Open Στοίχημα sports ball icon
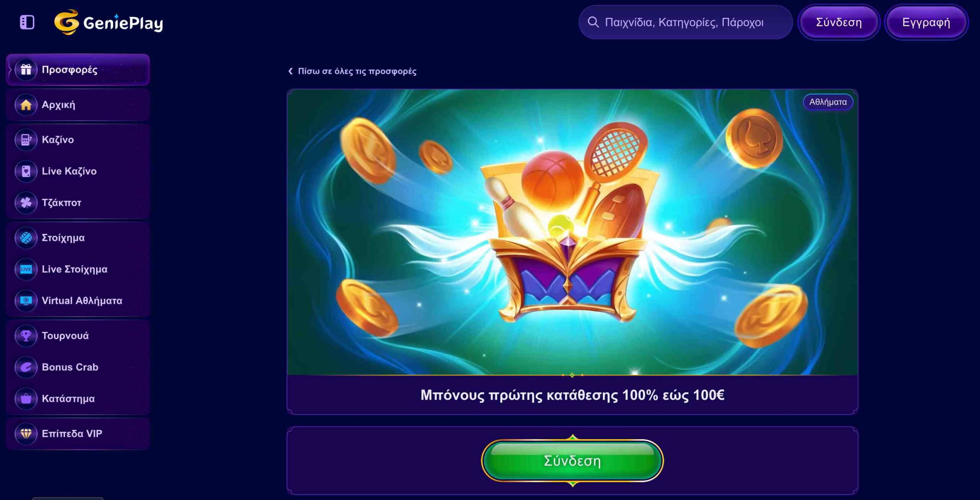Image resolution: width=980 pixels, height=500 pixels. pos(26,238)
